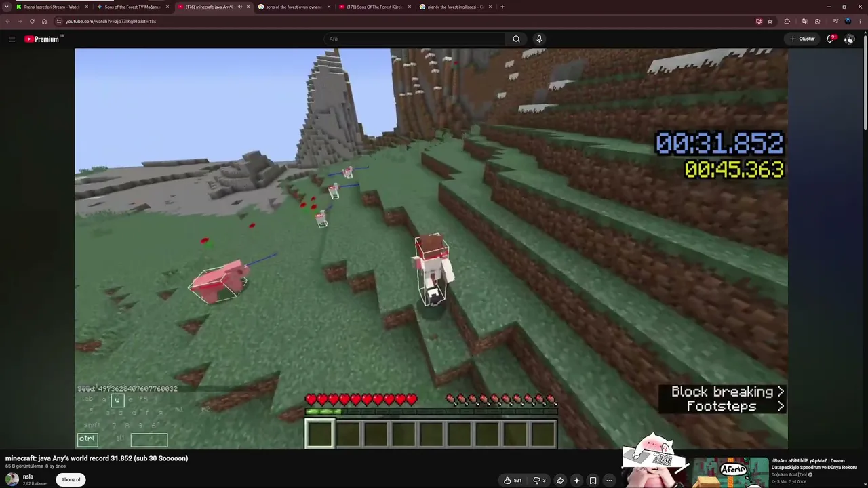Open the browser home page
Viewport: 868px width, 488px height.
[45, 21]
